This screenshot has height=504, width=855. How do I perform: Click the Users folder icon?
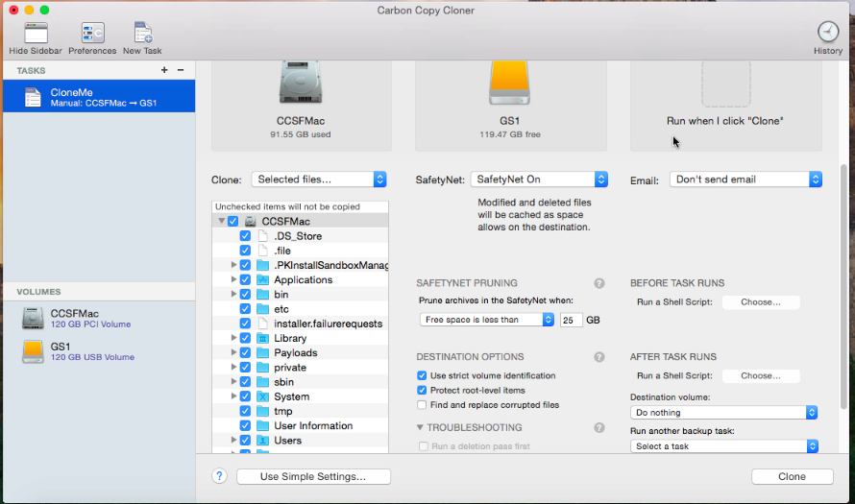(263, 440)
